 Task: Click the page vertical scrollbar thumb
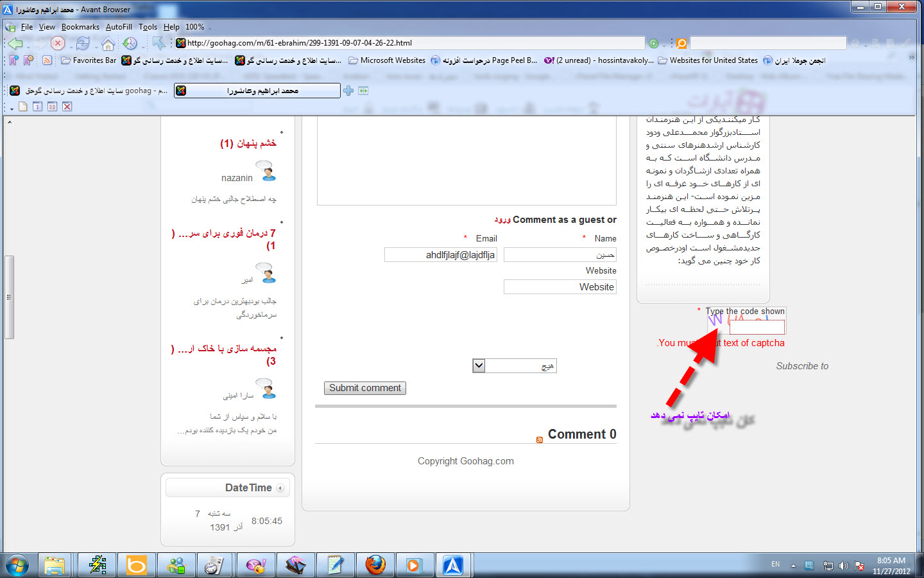point(9,297)
